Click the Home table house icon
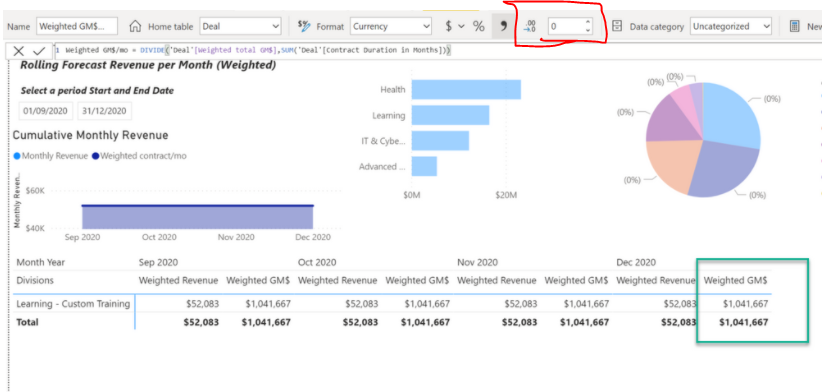 [x=136, y=26]
